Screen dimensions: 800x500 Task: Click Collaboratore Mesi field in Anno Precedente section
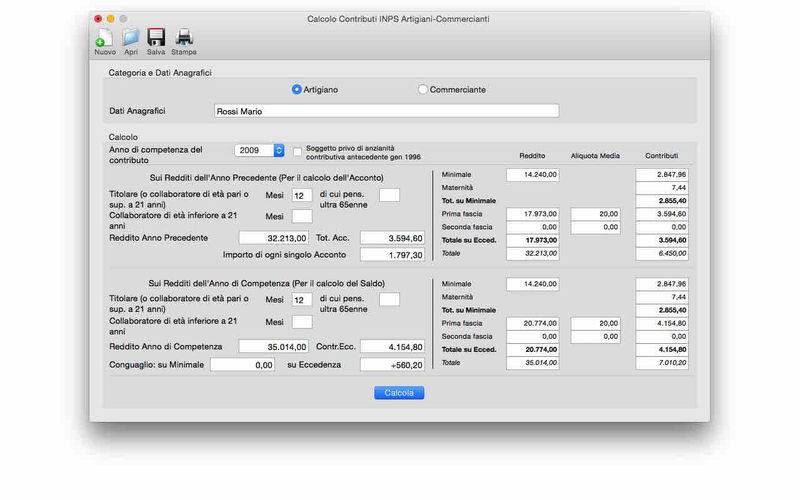coord(302,216)
